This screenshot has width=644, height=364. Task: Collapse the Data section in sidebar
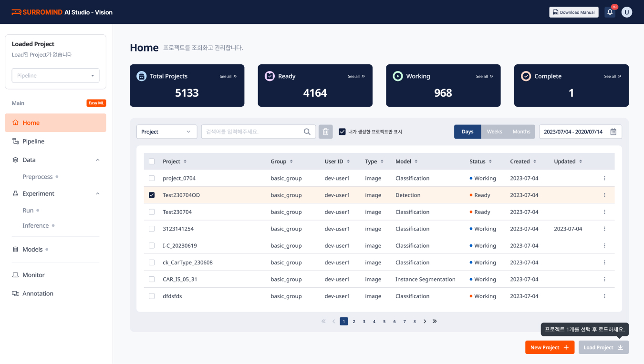click(98, 160)
